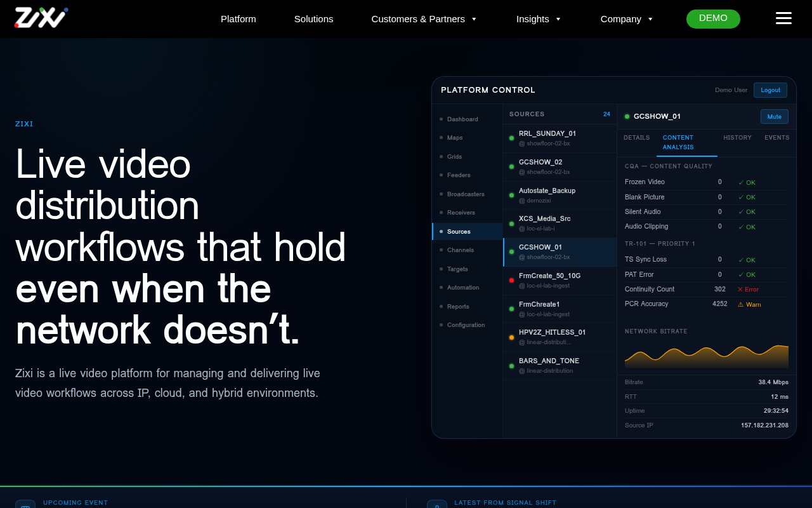Click the network bitrate graph
This screenshot has width=812, height=508.
pos(707,356)
